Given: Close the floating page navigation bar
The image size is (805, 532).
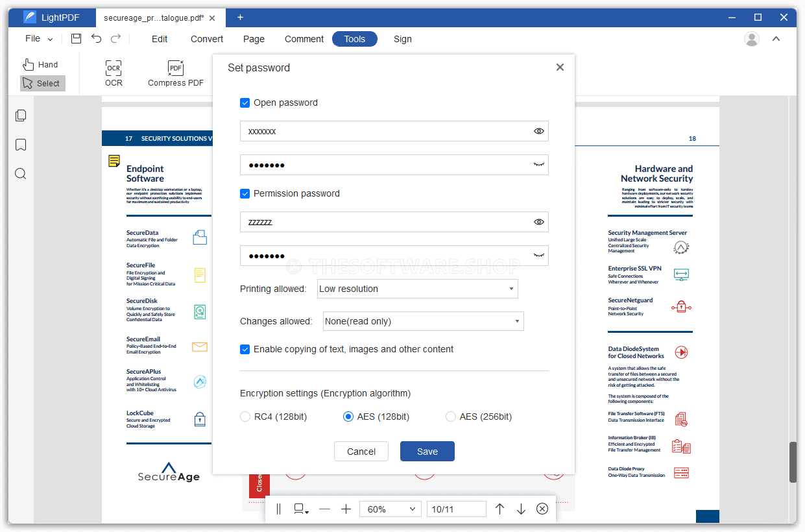Looking at the screenshot, I should coord(542,509).
